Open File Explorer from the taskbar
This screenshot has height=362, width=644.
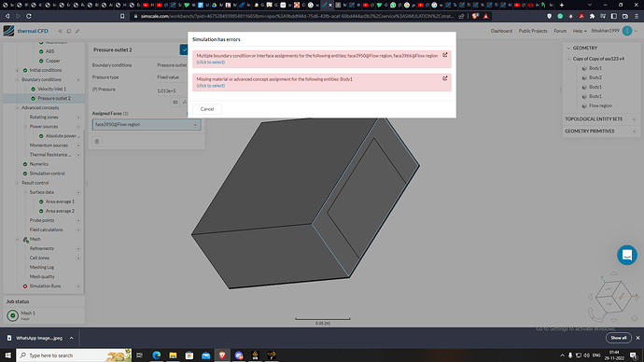click(x=173, y=355)
